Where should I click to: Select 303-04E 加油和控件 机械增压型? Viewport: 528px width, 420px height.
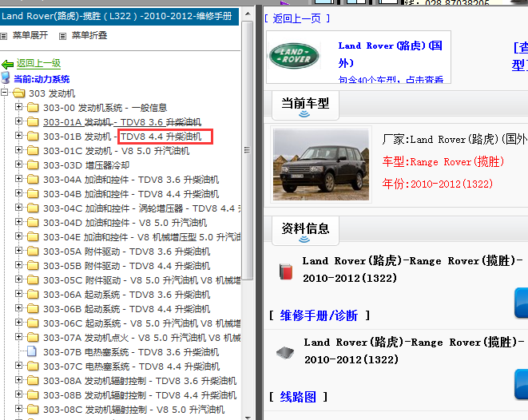coord(141,237)
